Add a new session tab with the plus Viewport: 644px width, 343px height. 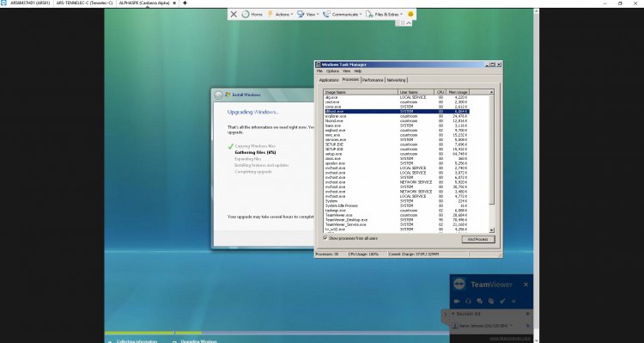185,3
